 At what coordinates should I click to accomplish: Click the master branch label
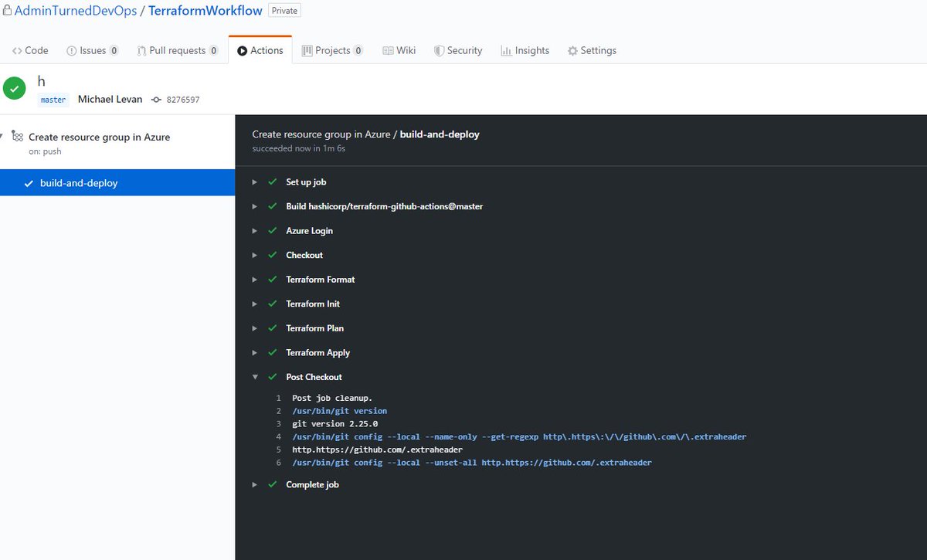click(53, 100)
